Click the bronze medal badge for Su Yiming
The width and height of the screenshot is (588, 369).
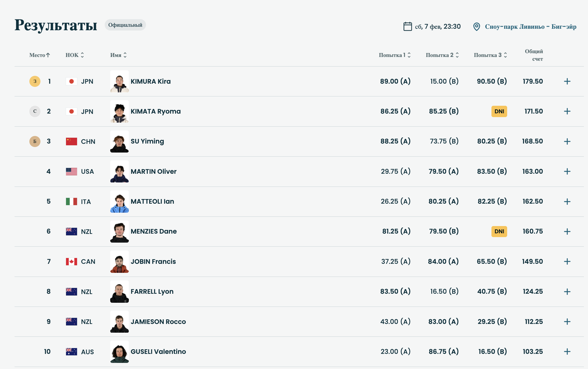pyautogui.click(x=35, y=141)
